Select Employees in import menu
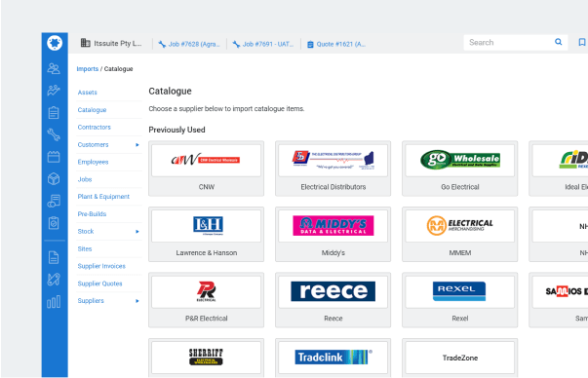Viewport: 588px width, 378px height. 93,163
